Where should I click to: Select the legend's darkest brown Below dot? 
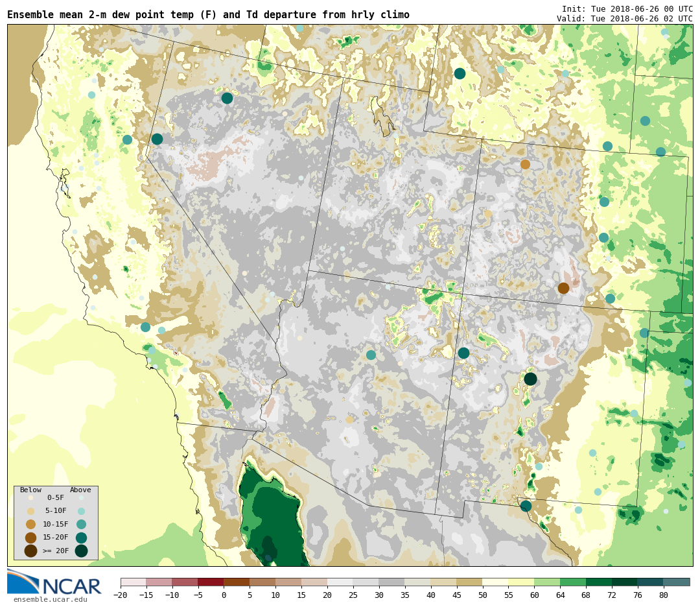31,551
